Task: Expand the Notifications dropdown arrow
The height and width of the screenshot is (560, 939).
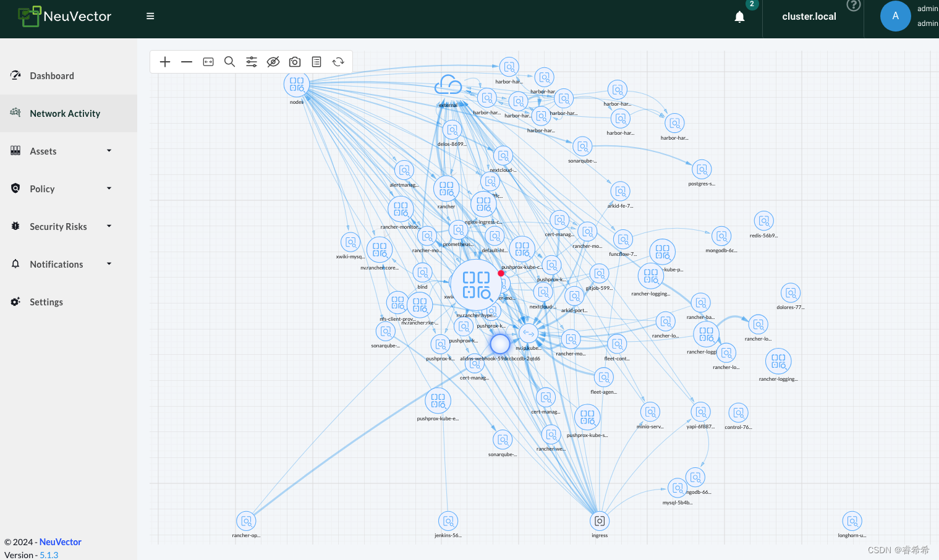Action: [109, 264]
